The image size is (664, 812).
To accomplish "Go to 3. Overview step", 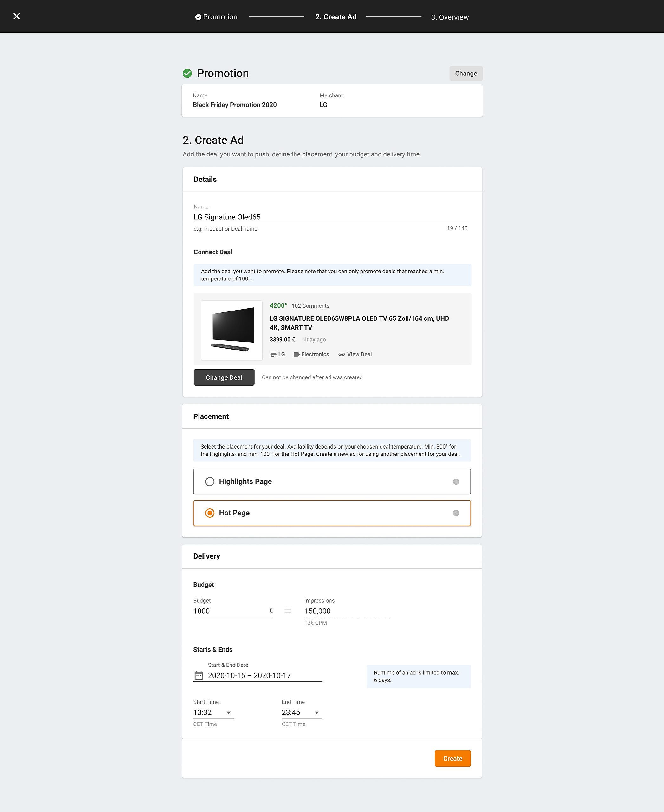I will [449, 17].
